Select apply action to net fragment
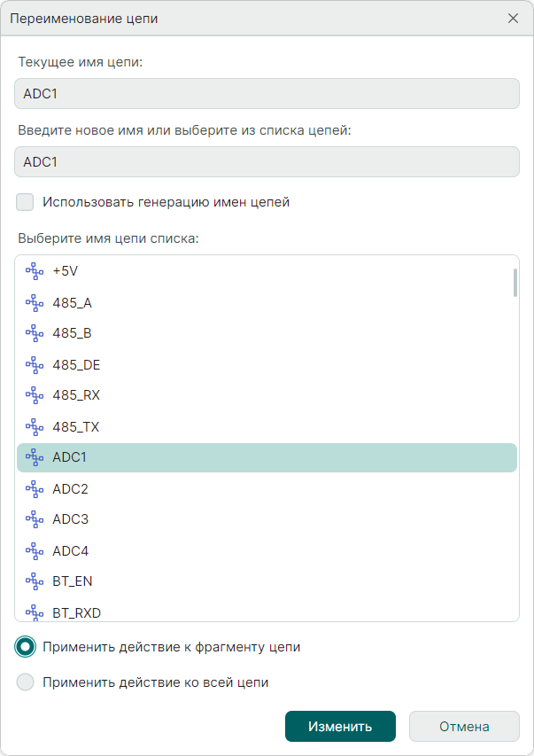This screenshot has height=756, width=534. click(x=26, y=647)
